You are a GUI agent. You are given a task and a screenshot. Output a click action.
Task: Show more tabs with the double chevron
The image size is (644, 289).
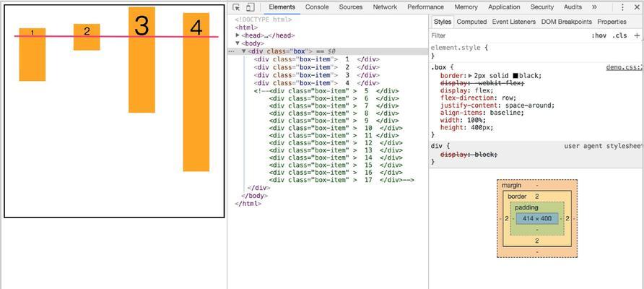click(594, 7)
